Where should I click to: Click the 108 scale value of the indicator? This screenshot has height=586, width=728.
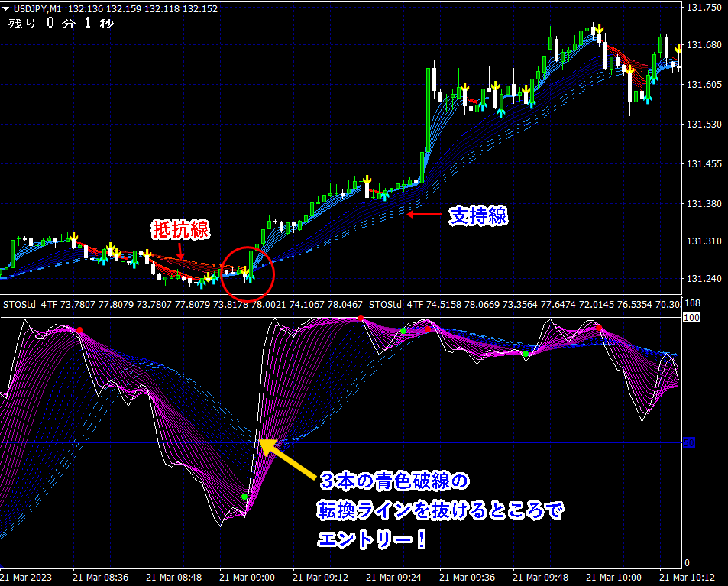(x=692, y=303)
